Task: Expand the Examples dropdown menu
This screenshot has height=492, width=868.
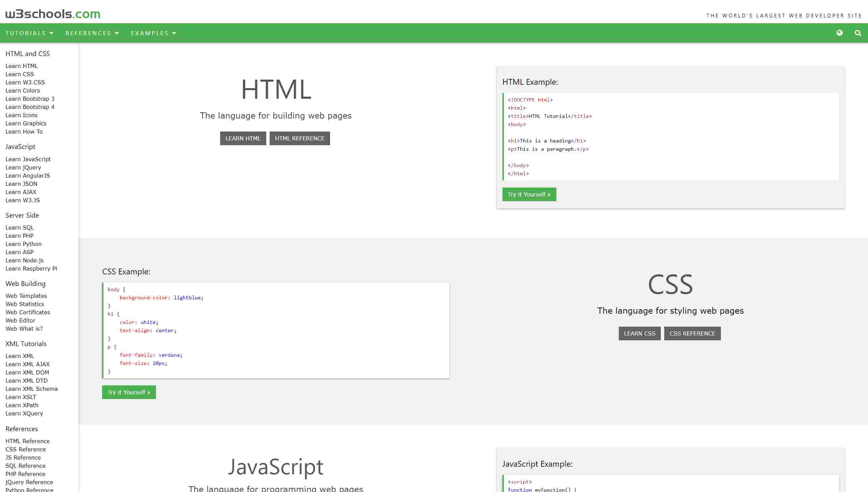Action: pyautogui.click(x=154, y=33)
